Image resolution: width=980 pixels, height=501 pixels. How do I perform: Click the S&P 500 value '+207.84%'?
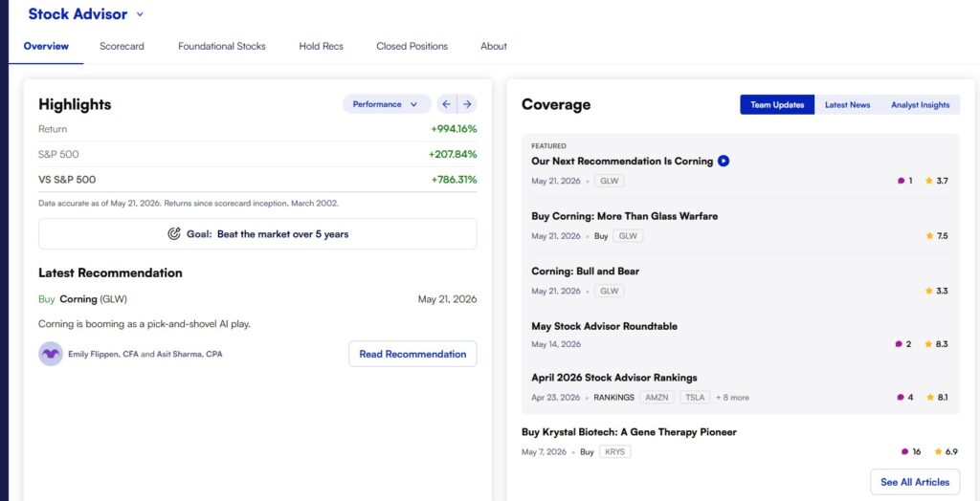(x=453, y=154)
